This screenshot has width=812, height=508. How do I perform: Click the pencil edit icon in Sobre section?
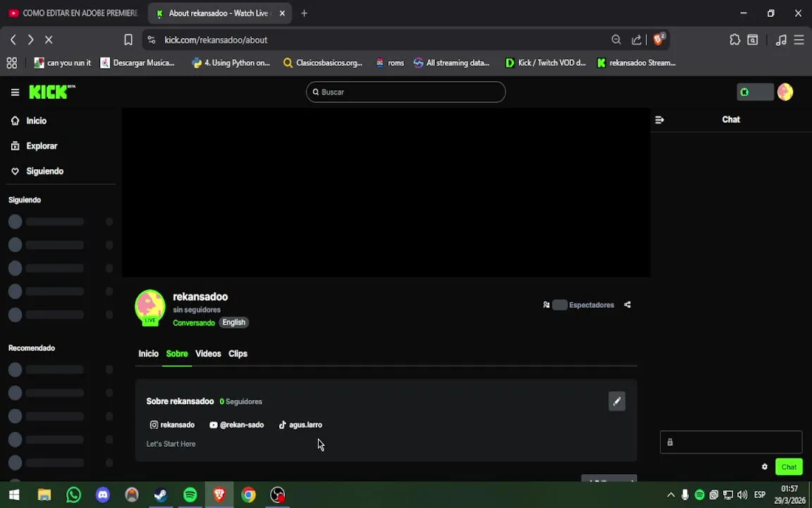617,401
